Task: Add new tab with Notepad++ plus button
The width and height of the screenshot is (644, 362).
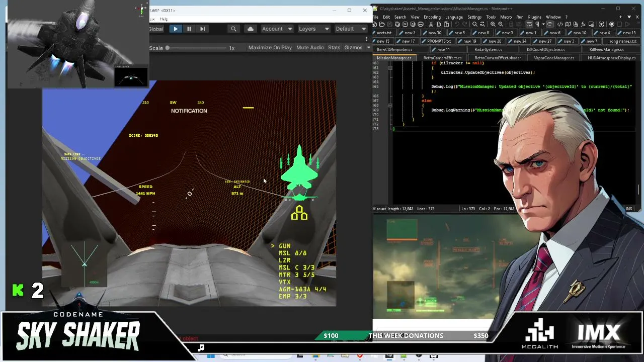Action: (x=620, y=17)
